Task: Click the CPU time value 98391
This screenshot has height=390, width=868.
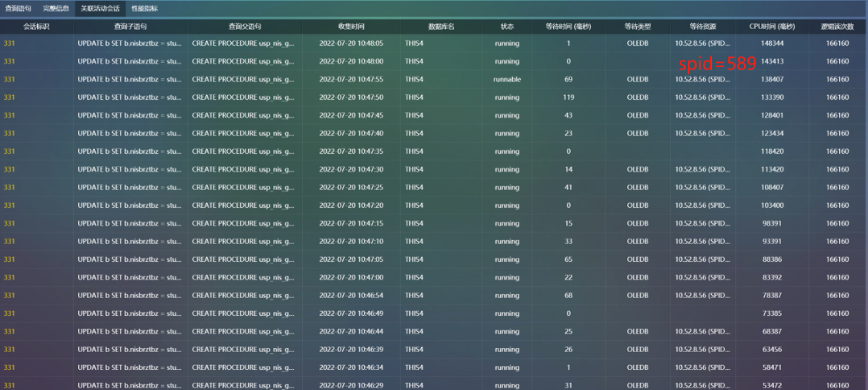Action: point(772,223)
